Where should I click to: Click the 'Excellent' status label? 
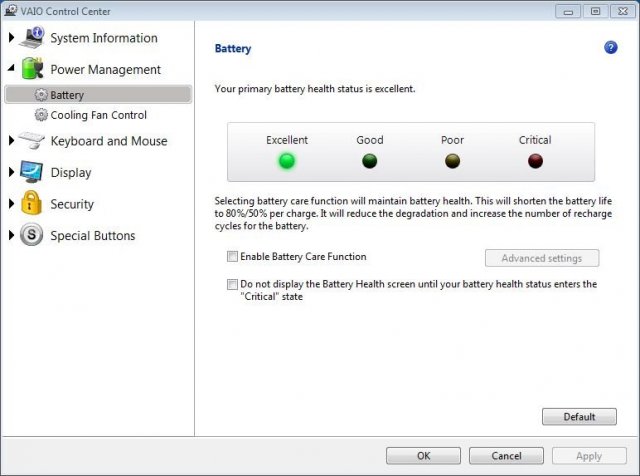click(x=287, y=140)
